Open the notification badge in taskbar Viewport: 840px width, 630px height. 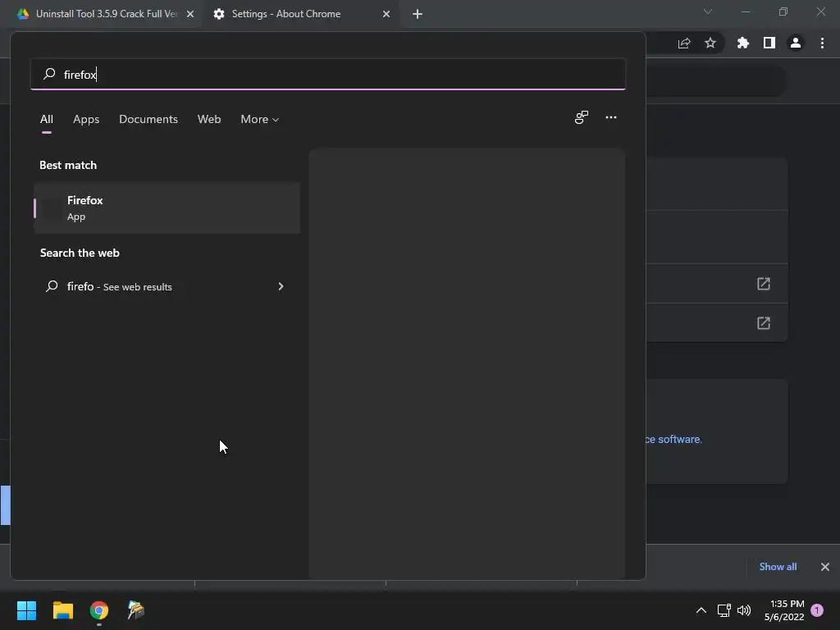[817, 610]
